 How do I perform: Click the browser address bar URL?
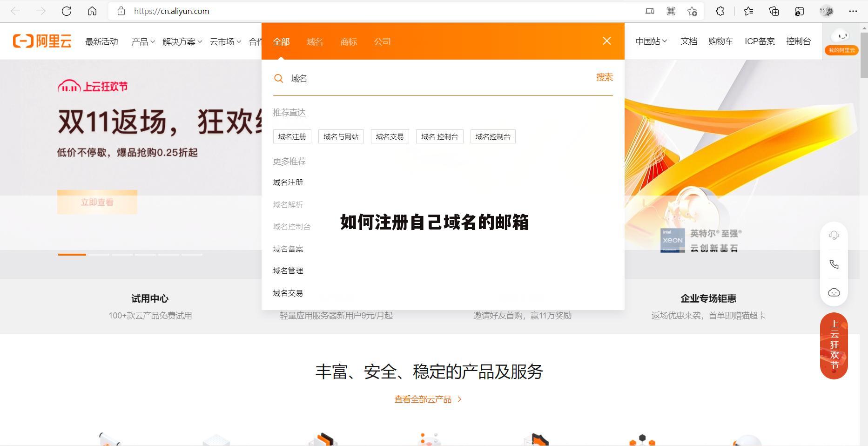tap(172, 11)
